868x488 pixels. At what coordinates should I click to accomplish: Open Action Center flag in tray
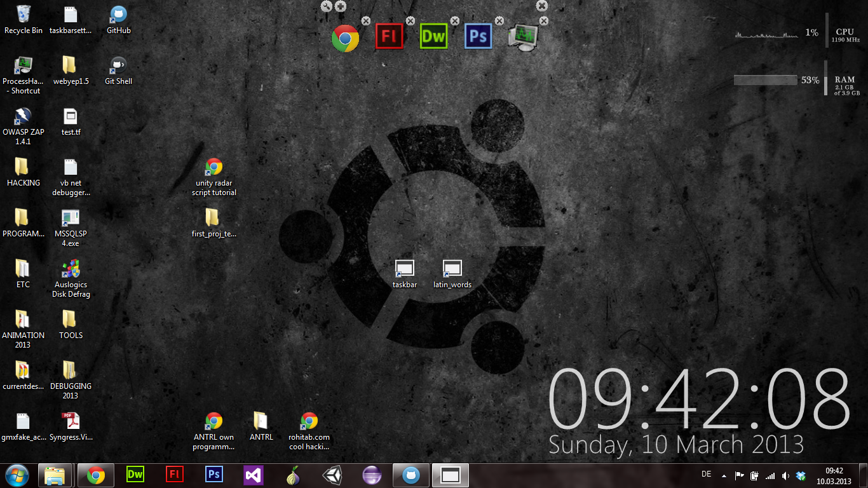point(740,476)
